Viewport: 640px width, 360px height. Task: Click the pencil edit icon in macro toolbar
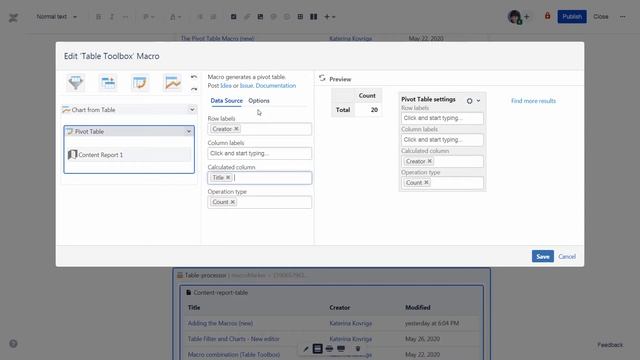pos(306,349)
